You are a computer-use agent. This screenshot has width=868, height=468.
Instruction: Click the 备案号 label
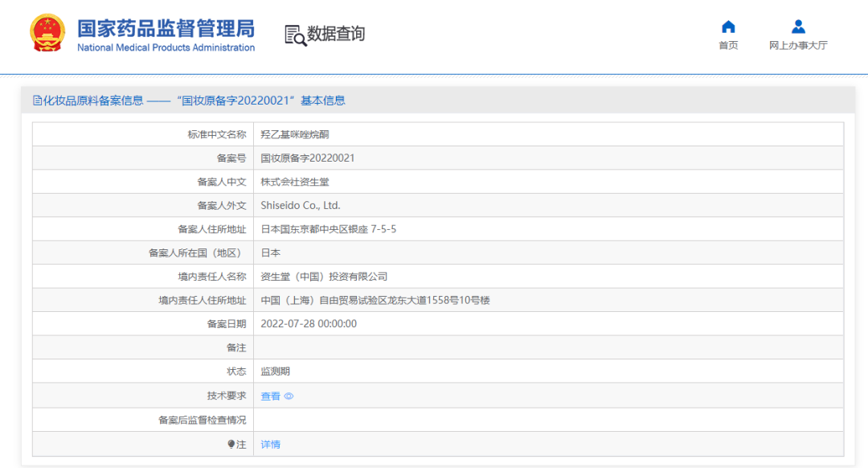231,158
